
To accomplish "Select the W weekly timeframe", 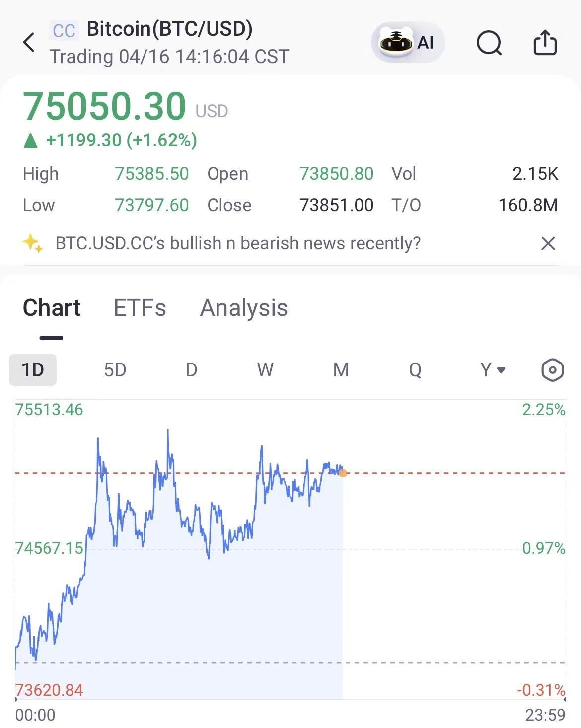I will tap(265, 370).
